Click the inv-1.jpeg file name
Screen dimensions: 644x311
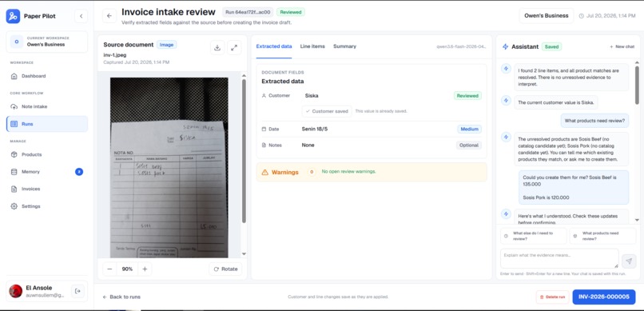115,54
